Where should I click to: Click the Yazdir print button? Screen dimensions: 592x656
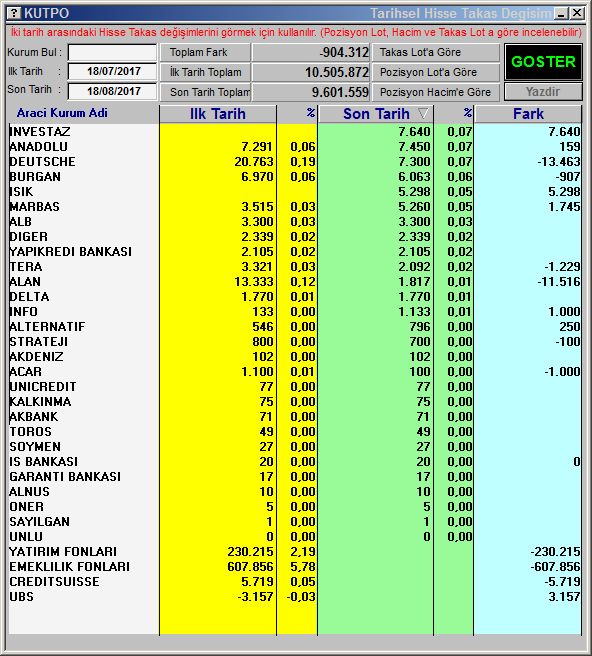543,92
